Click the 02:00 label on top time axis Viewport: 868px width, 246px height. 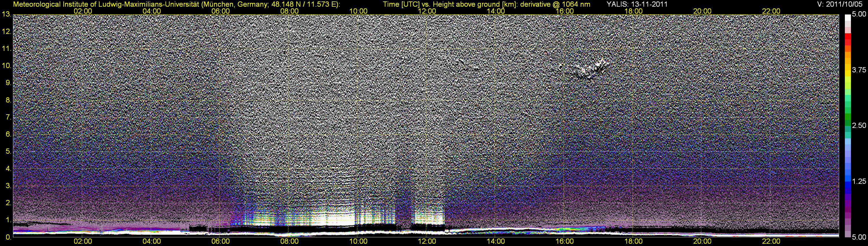(83, 11)
